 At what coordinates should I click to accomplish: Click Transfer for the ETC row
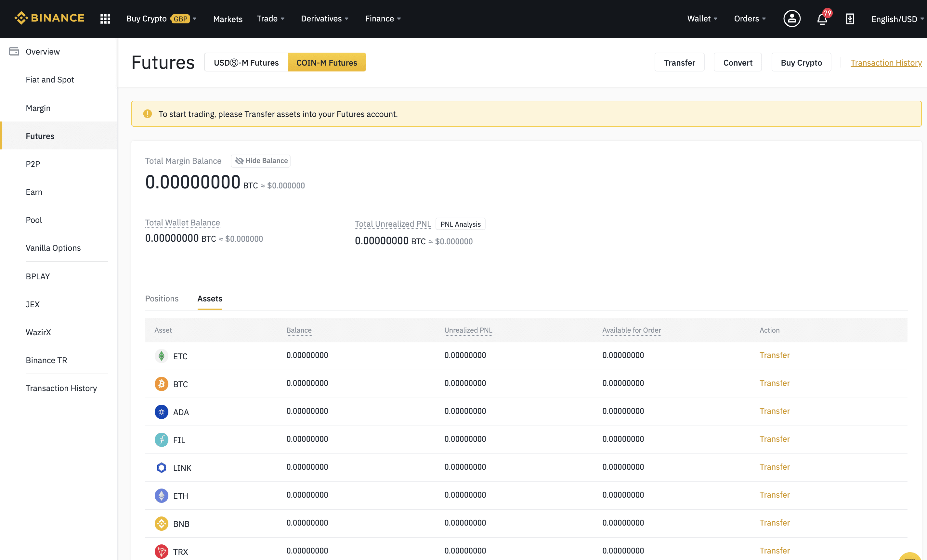pos(774,355)
